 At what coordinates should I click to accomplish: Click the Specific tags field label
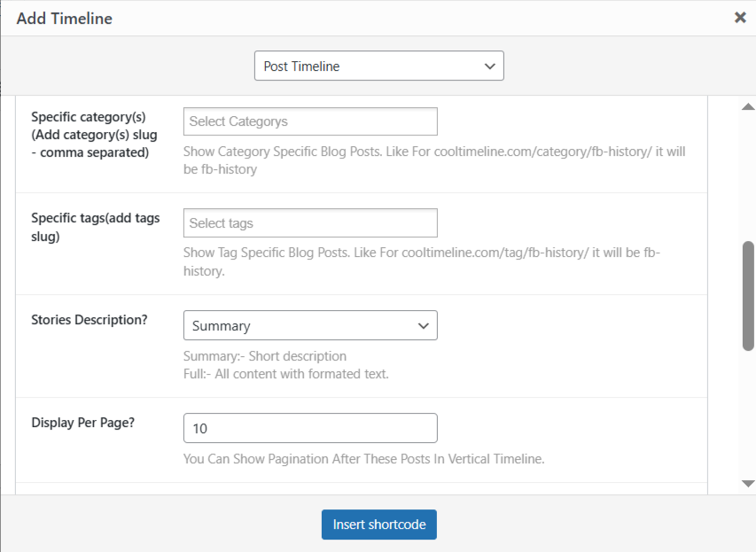click(x=96, y=227)
